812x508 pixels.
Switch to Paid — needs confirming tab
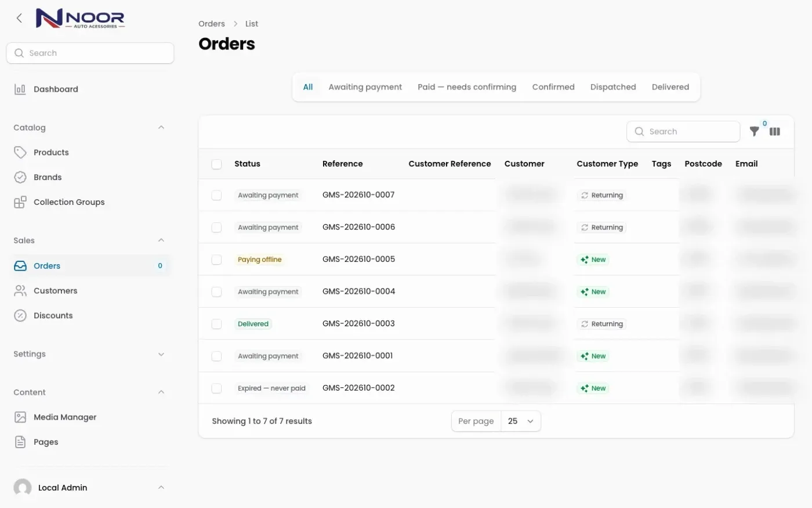pyautogui.click(x=467, y=87)
